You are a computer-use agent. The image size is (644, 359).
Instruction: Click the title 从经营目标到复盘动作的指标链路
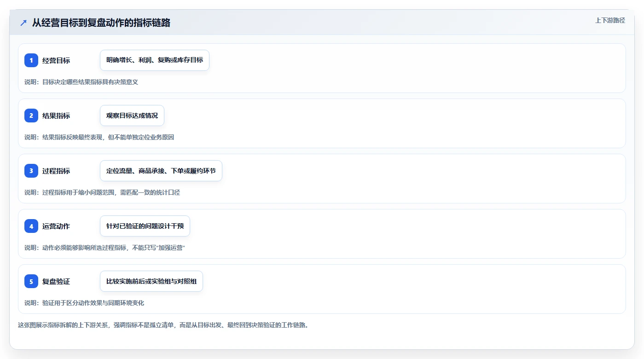pyautogui.click(x=101, y=23)
